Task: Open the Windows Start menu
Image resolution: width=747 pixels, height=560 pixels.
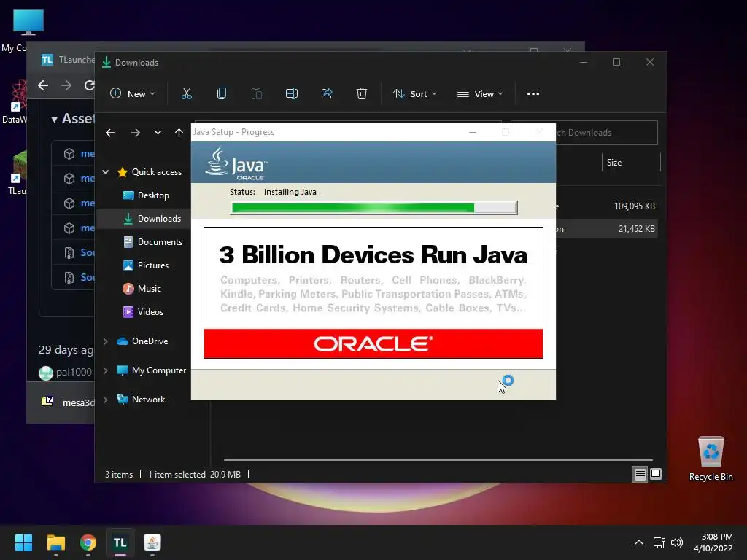Action: [23, 542]
